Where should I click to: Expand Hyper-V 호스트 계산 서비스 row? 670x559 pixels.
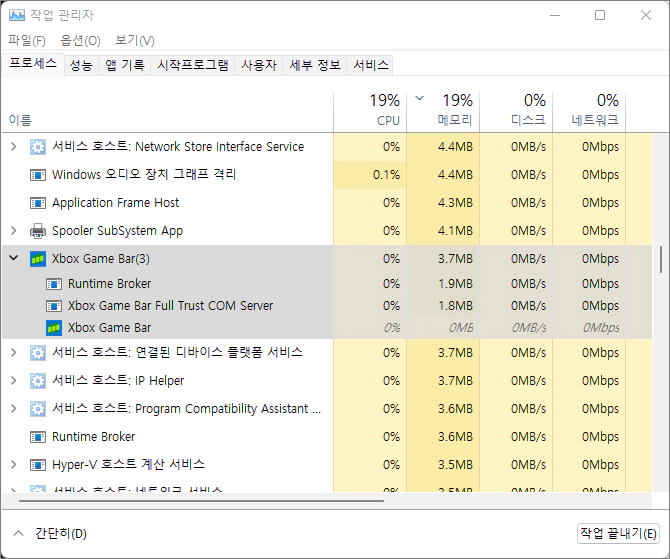[x=14, y=465]
